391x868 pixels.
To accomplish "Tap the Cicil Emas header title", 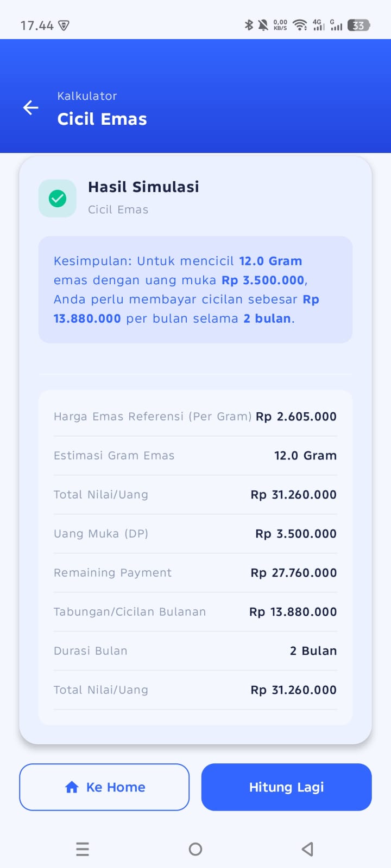I will 102,119.
